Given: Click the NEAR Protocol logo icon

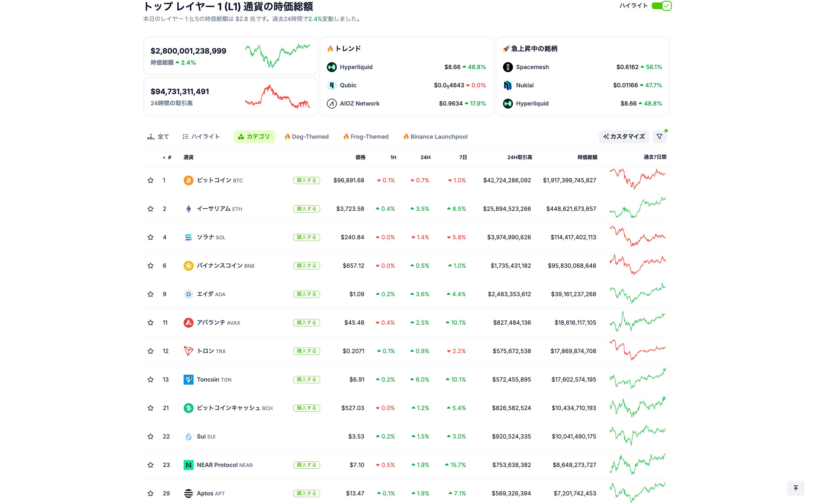Looking at the screenshot, I should click(x=189, y=465).
